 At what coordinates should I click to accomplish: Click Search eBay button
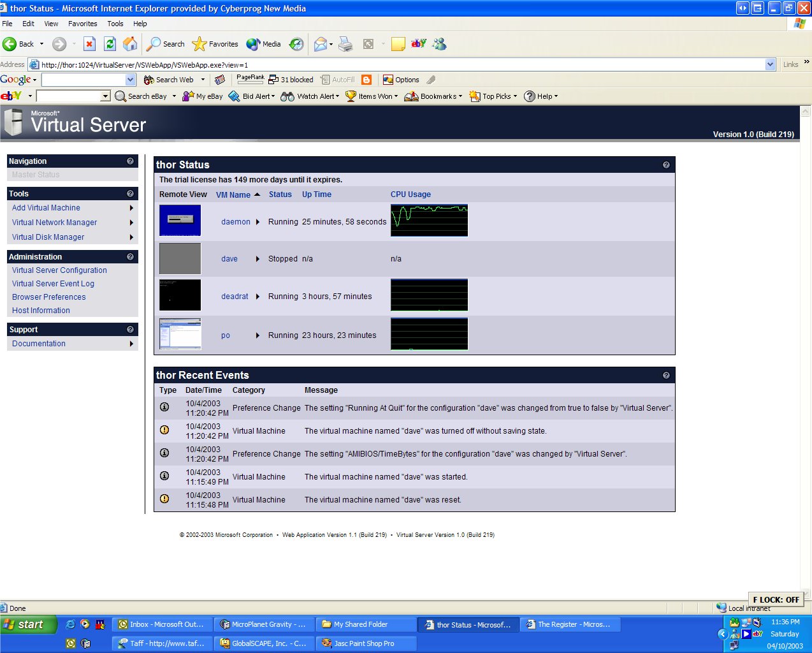(x=141, y=96)
